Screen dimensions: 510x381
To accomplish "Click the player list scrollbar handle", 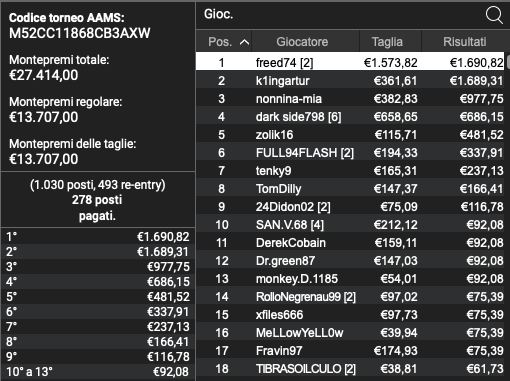I will 508,62.
